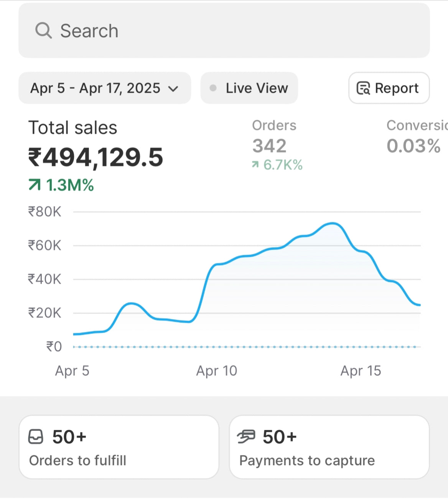This screenshot has width=448, height=499.
Task: Click the dropdown chevron next to Apr 17, 2025
Action: 173,89
